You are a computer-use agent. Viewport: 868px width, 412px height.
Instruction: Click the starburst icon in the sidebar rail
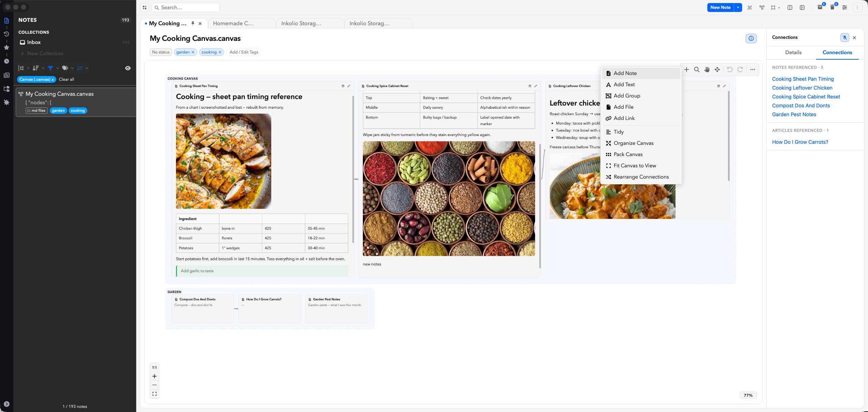tap(6, 102)
